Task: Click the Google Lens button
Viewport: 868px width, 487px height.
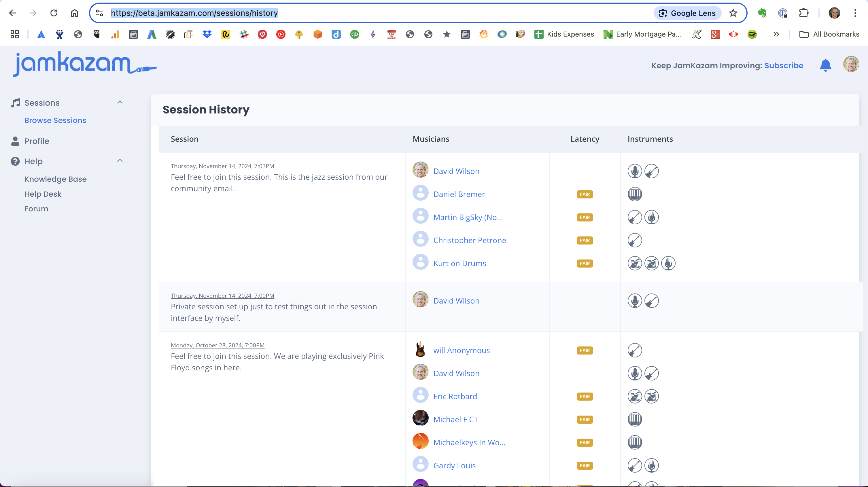Action: [687, 13]
